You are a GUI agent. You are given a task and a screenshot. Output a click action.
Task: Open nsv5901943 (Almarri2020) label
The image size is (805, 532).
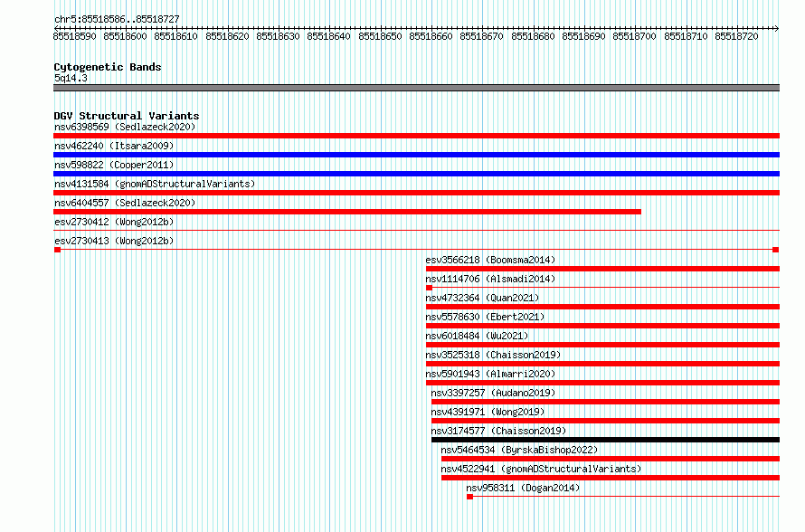490,374
